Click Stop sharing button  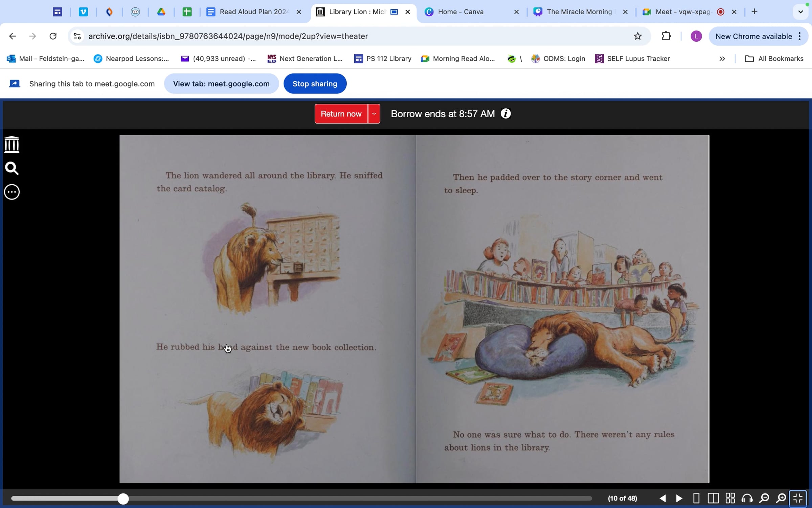pyautogui.click(x=315, y=84)
